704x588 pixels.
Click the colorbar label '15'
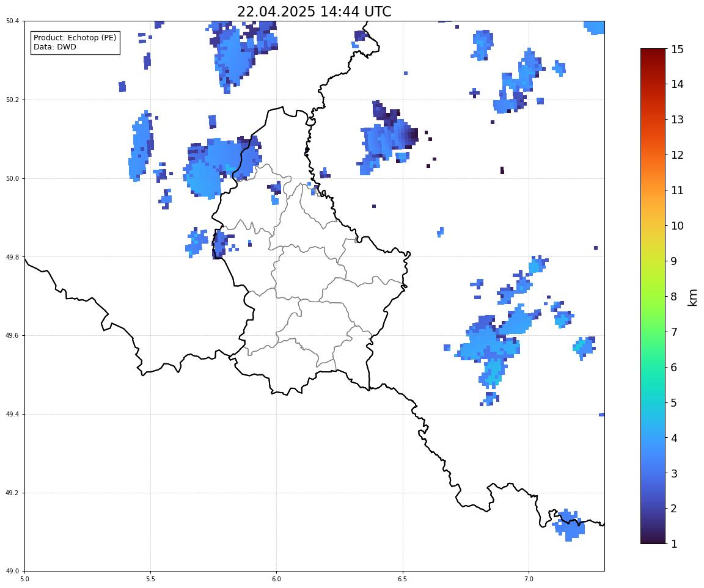[x=677, y=49]
